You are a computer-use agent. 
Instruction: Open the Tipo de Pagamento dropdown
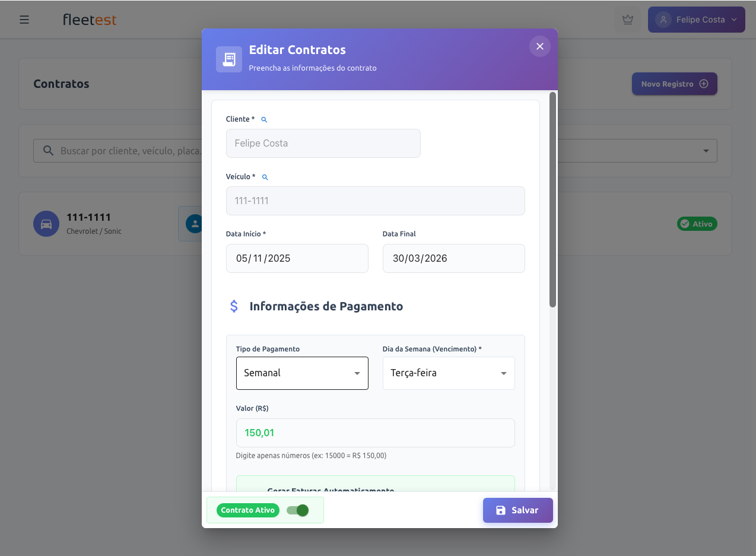coord(302,373)
